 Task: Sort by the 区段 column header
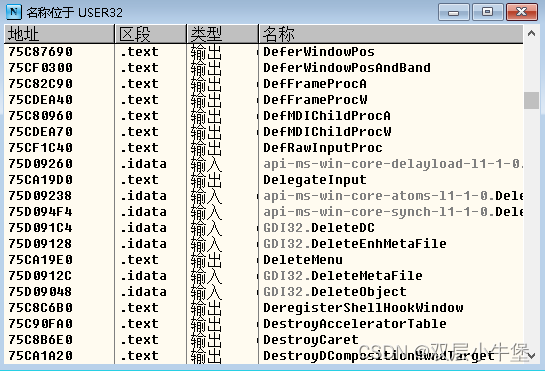(151, 34)
